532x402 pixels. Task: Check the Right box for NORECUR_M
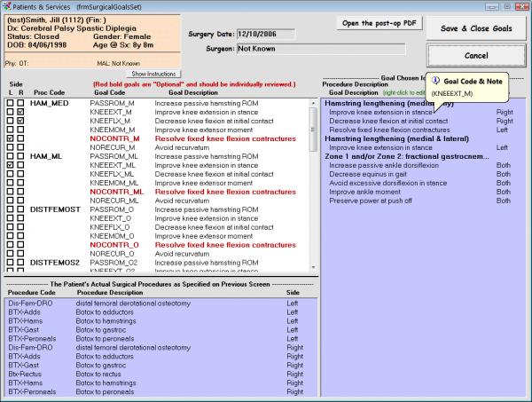(x=20, y=147)
